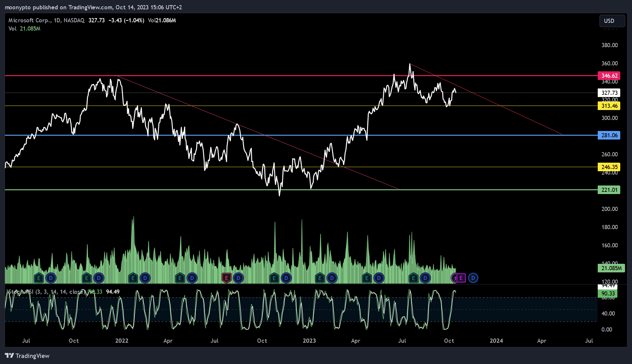Click the dividend D marker after April 2022

192,278
